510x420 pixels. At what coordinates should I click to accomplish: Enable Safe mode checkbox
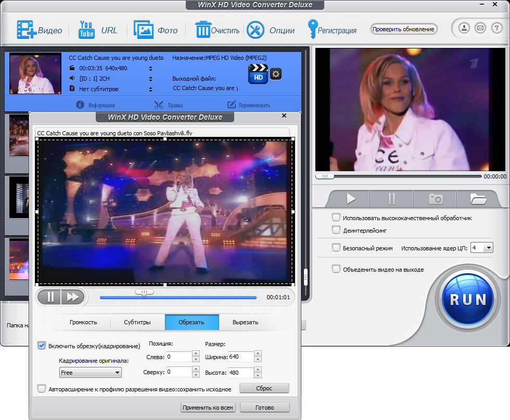pyautogui.click(x=336, y=248)
